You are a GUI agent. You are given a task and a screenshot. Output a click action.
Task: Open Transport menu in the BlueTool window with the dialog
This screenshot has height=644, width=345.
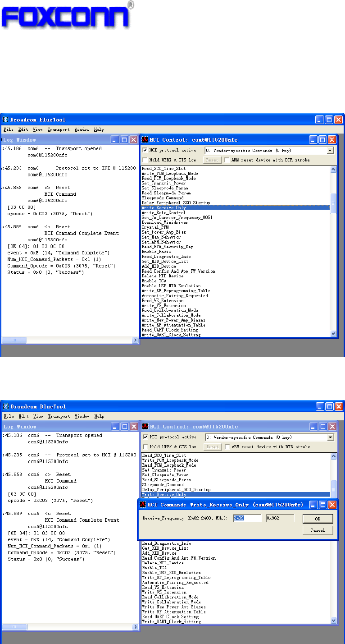59,416
